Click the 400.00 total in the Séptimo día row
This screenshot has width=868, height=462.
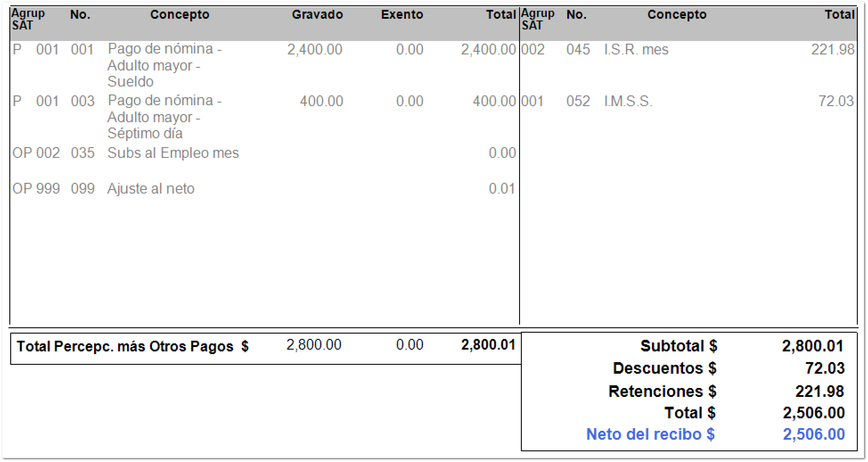pyautogui.click(x=494, y=101)
